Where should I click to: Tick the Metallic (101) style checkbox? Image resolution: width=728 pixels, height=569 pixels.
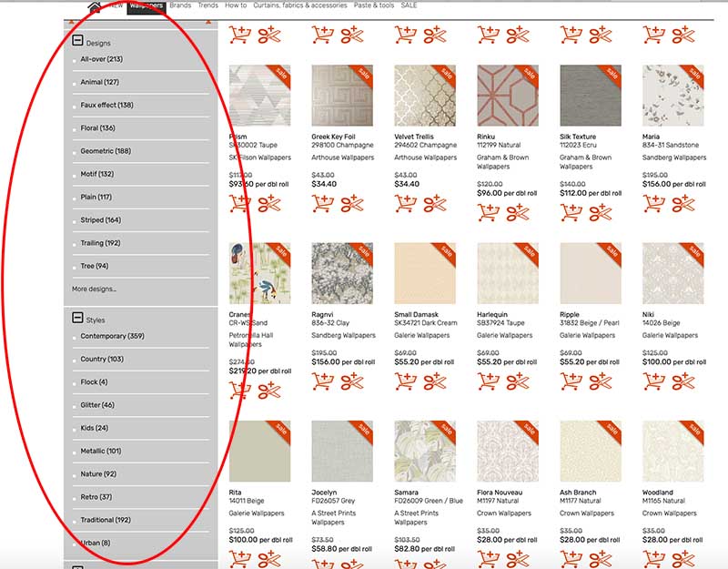75,452
